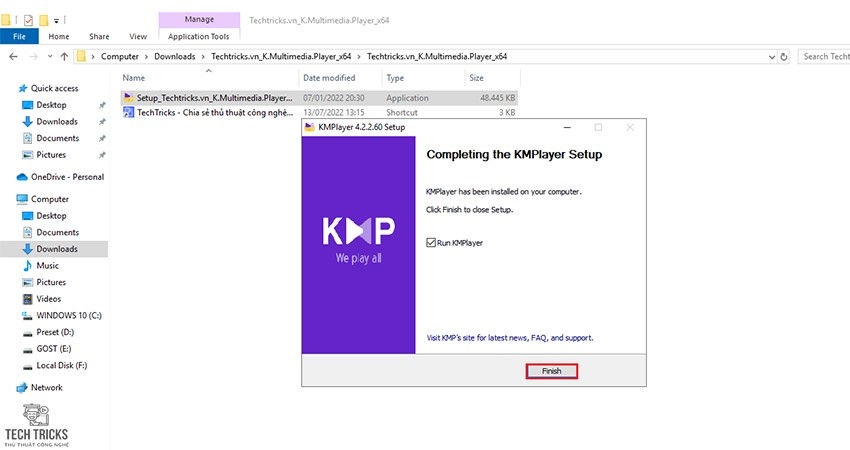Switch to the View ribbon tab

pyautogui.click(x=138, y=36)
